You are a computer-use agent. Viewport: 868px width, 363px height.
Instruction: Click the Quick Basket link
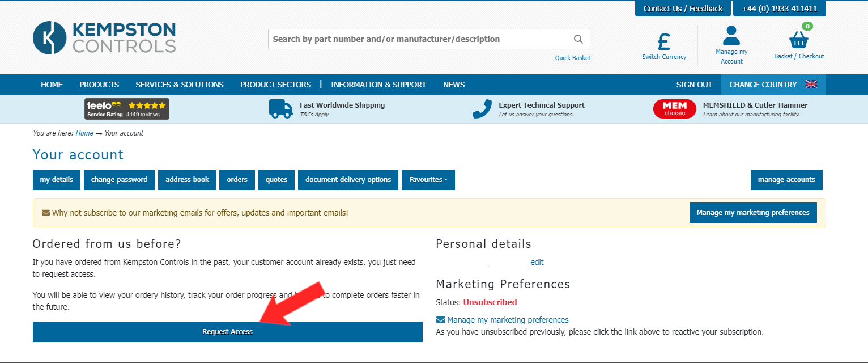tap(572, 58)
